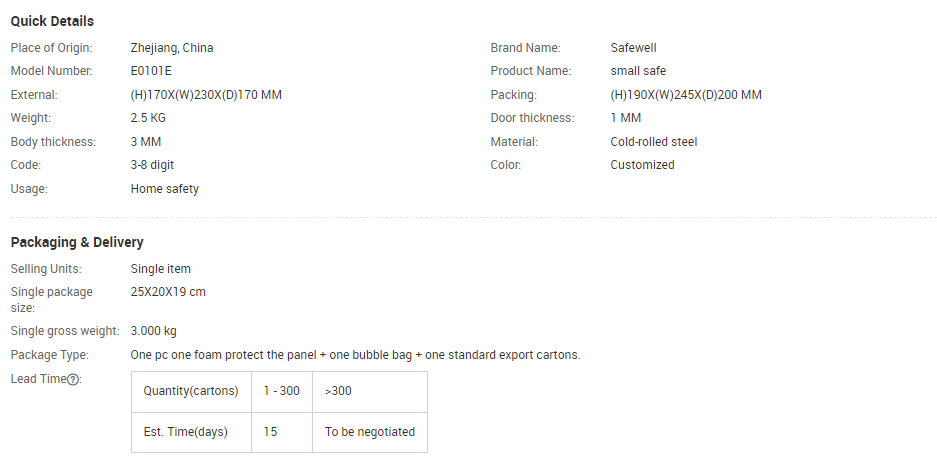Click the package type description text

click(x=356, y=355)
